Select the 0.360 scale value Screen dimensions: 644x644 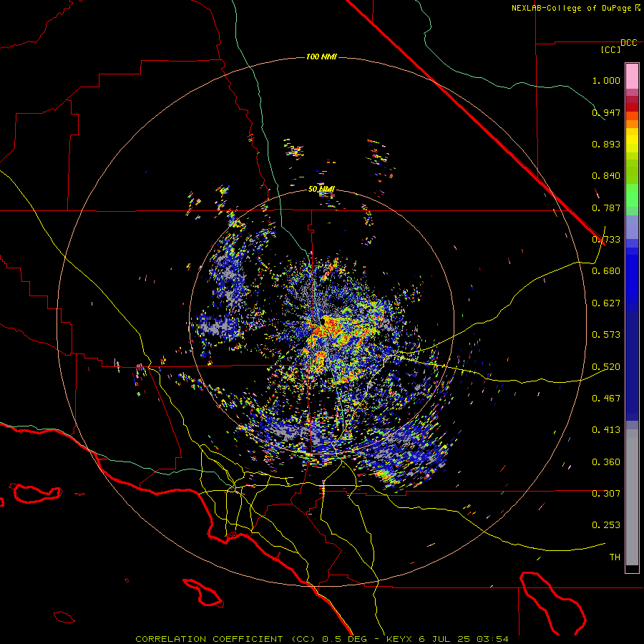[x=606, y=462]
